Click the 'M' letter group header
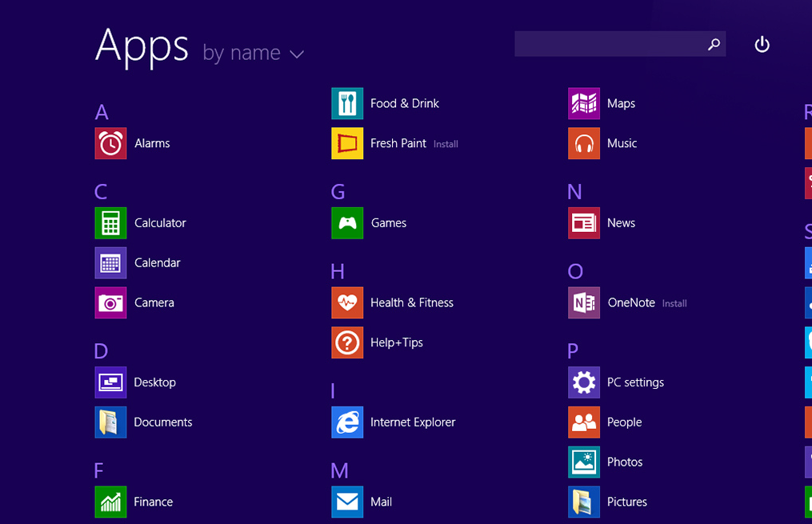This screenshot has width=812, height=524. coord(340,471)
